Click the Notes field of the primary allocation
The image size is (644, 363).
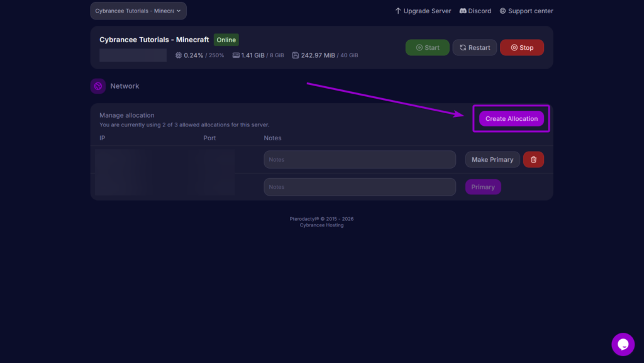pos(360,187)
